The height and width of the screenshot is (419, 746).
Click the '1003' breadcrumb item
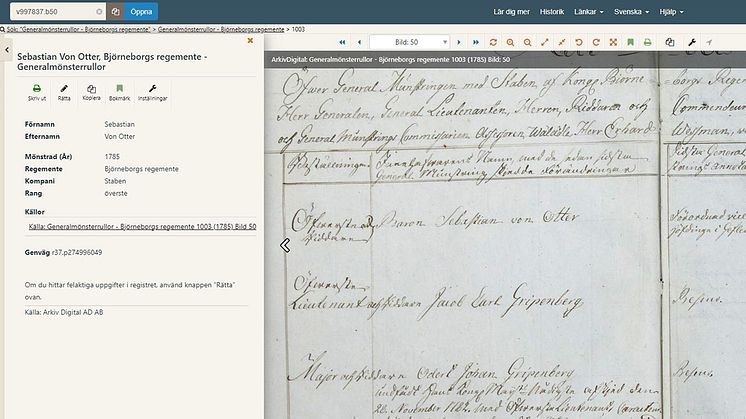pyautogui.click(x=298, y=29)
